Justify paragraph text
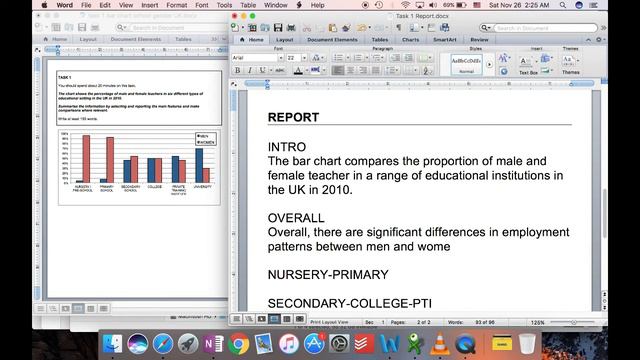 click(x=376, y=70)
